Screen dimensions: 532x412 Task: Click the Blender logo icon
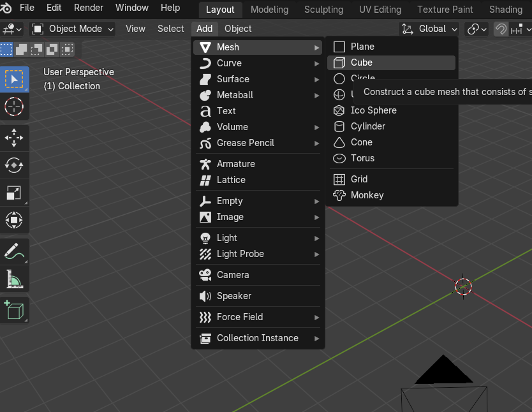(6, 8)
